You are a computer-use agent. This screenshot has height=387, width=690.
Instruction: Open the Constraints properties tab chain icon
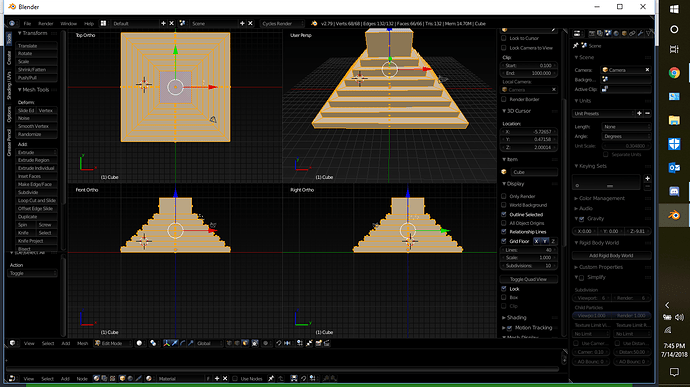(632, 33)
